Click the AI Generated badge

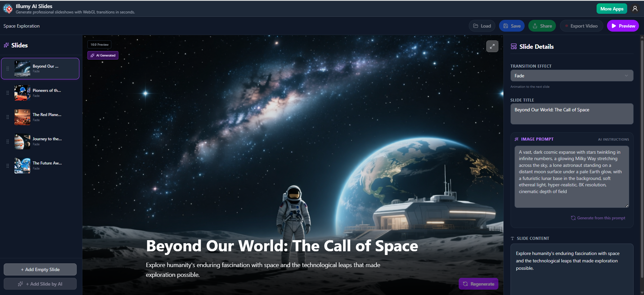click(103, 56)
